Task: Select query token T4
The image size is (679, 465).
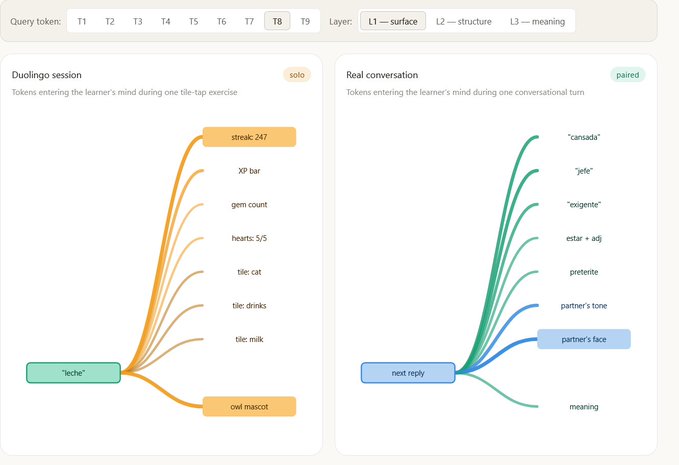Action: point(165,21)
